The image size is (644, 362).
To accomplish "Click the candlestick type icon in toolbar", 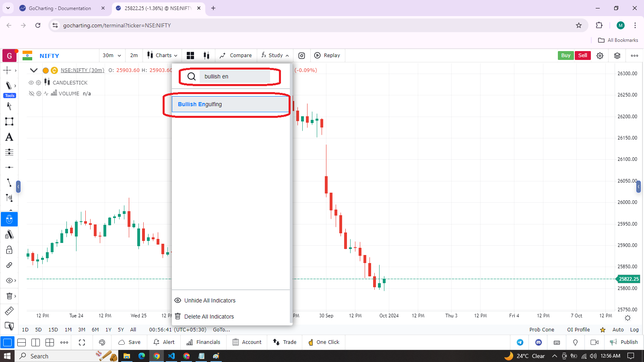I will pos(206,56).
